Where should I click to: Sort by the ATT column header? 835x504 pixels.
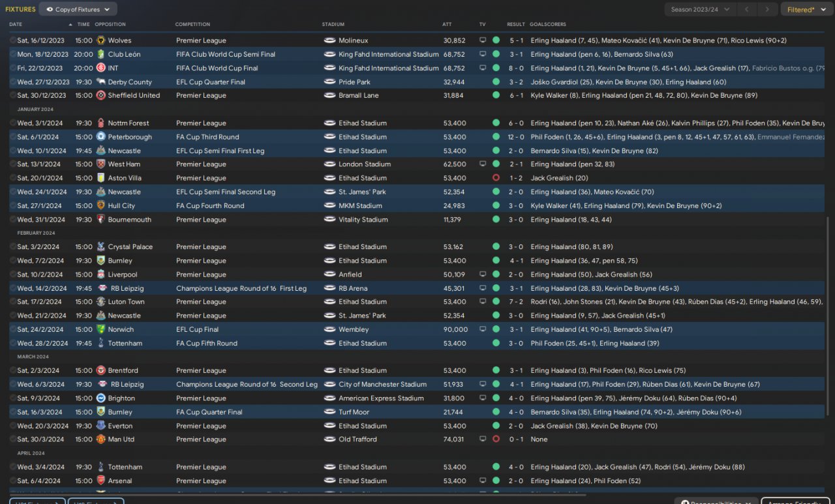pyautogui.click(x=447, y=24)
